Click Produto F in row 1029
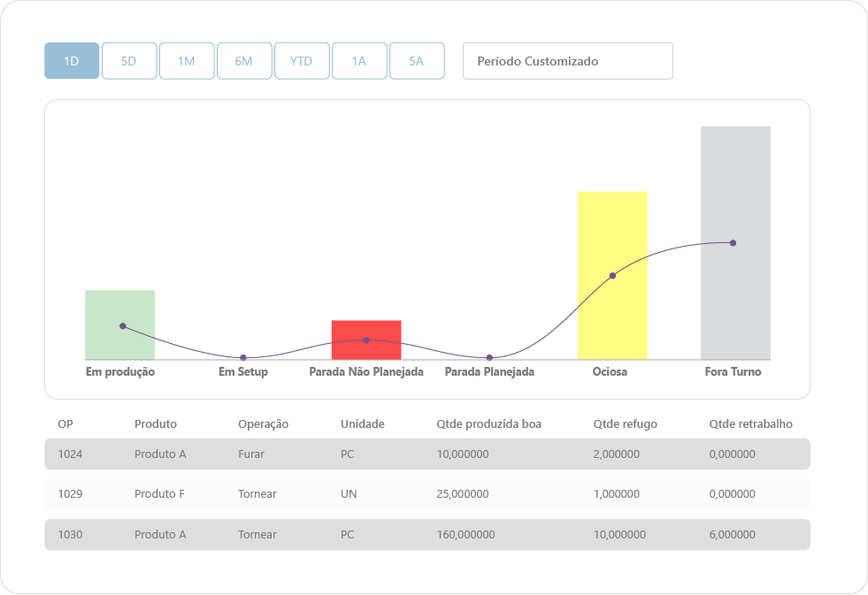This screenshot has height=595, width=868. (x=159, y=494)
